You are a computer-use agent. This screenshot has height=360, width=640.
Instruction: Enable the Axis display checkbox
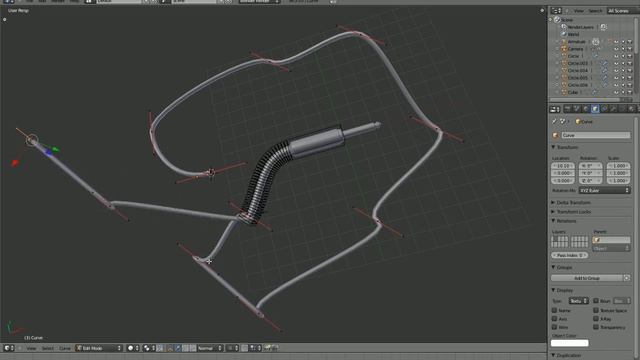click(554, 319)
